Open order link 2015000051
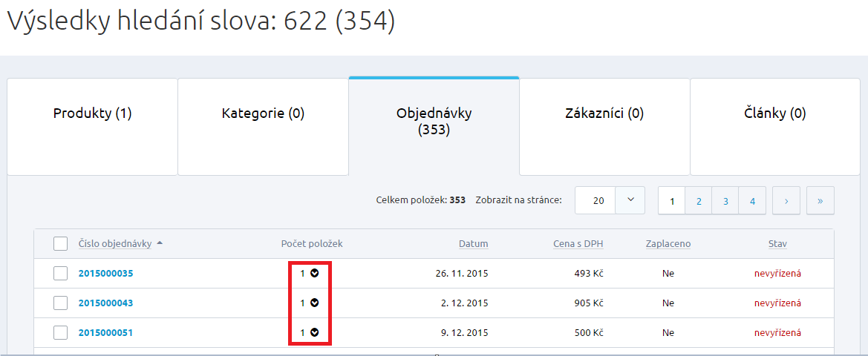This screenshot has width=868, height=356. click(105, 332)
